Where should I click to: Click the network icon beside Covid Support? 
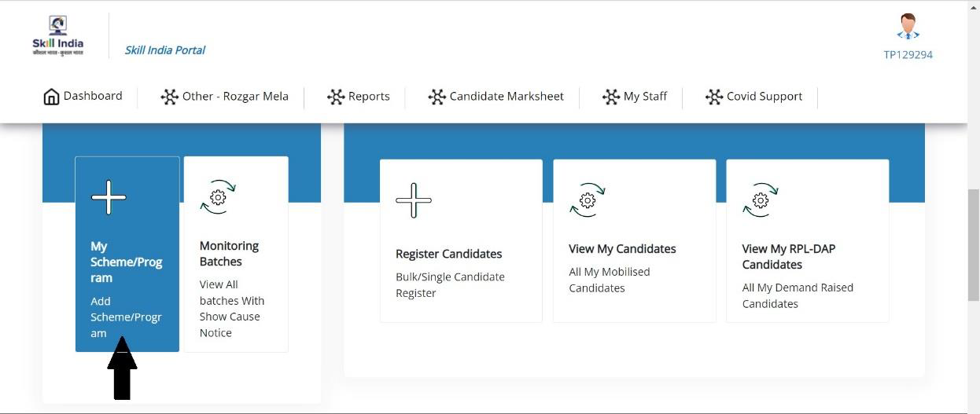coord(714,97)
